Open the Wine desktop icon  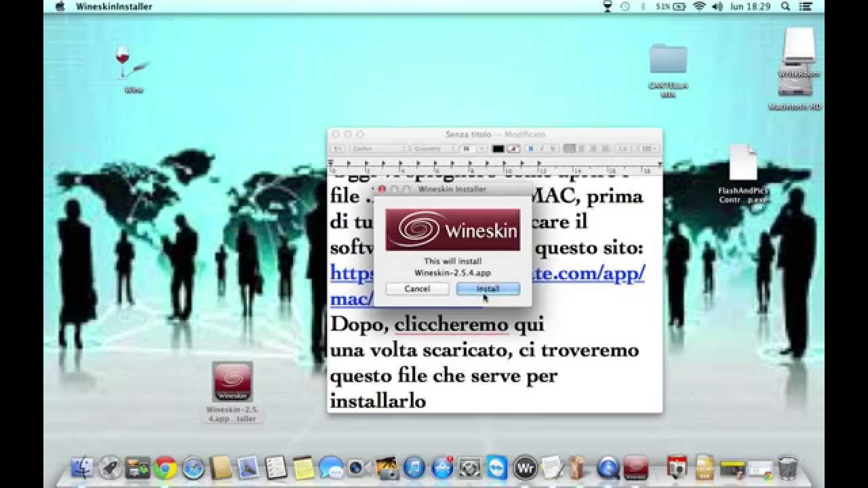[x=133, y=68]
